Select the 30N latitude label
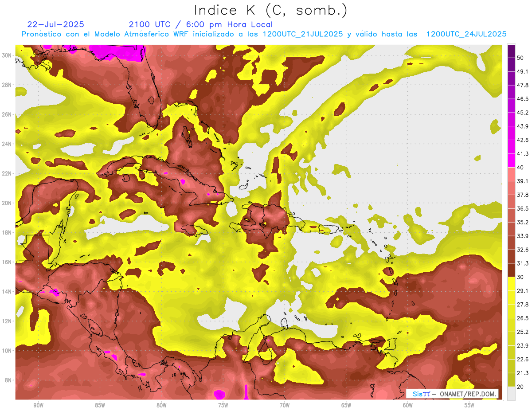 [x=7, y=55]
